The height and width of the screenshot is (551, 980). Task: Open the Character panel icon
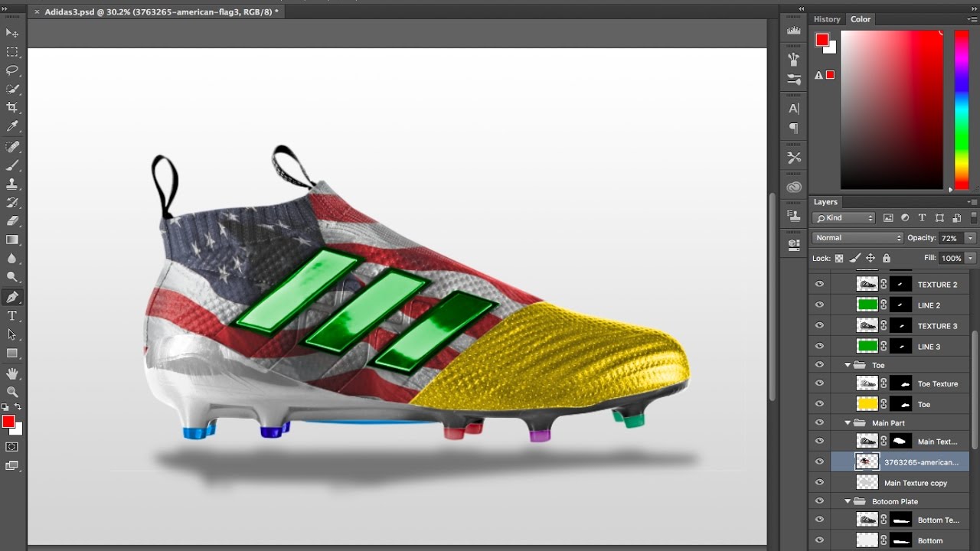[794, 108]
